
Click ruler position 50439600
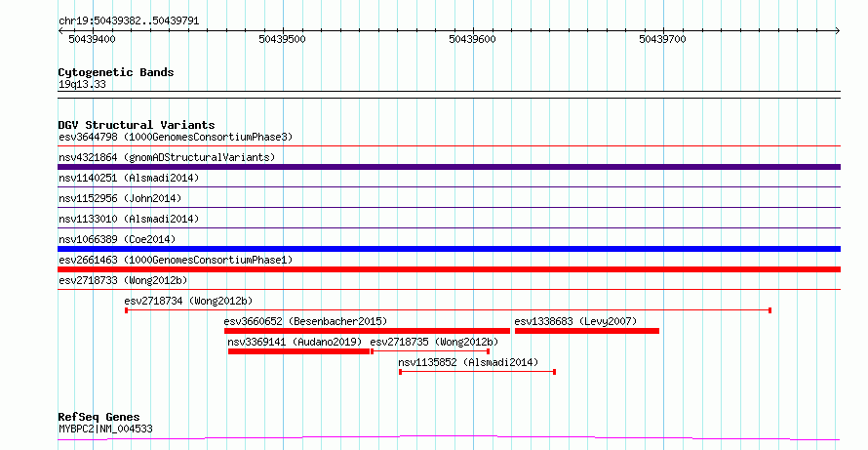tap(473, 39)
